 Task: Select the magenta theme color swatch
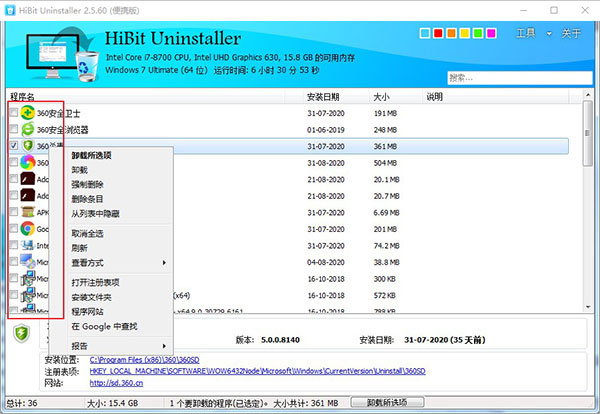click(x=491, y=33)
